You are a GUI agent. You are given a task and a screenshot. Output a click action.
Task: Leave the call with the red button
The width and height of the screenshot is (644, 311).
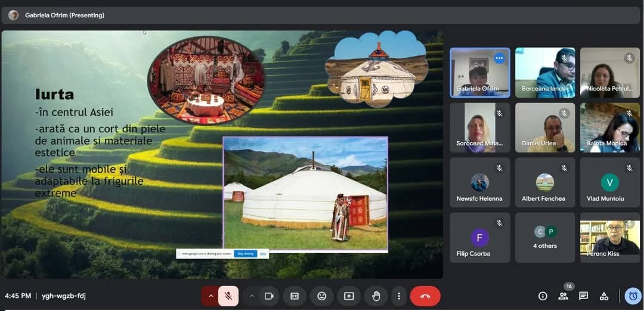(x=425, y=296)
